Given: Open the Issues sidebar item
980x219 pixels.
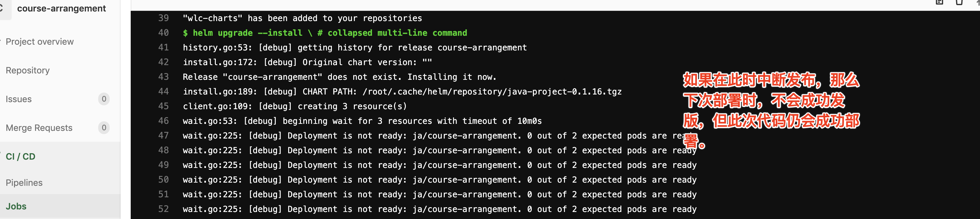Looking at the screenshot, I should click(x=18, y=99).
